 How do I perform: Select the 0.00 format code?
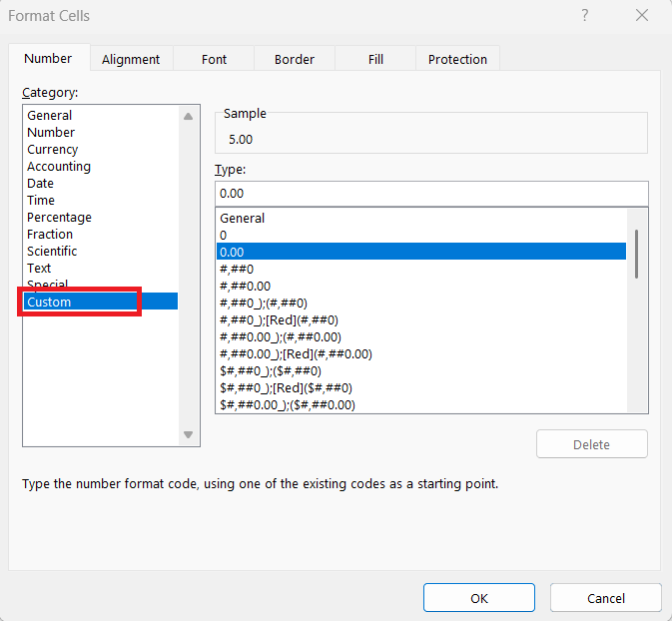pyautogui.click(x=421, y=252)
